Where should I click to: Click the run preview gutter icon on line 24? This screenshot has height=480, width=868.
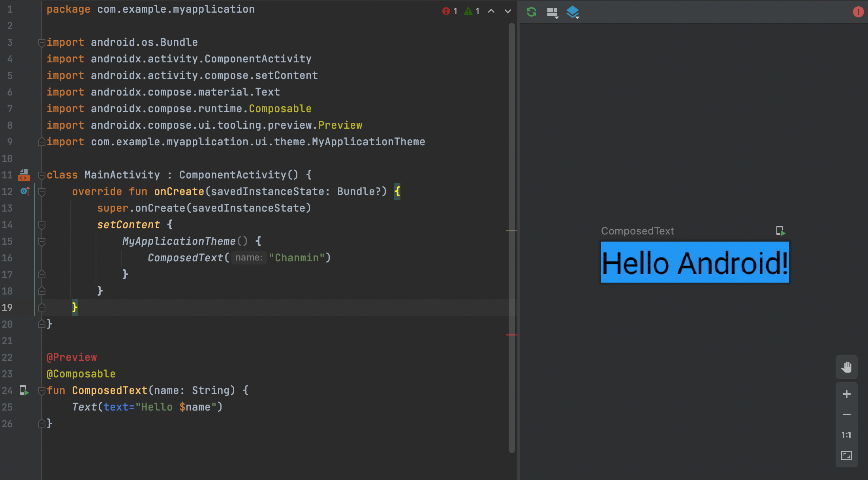point(24,391)
